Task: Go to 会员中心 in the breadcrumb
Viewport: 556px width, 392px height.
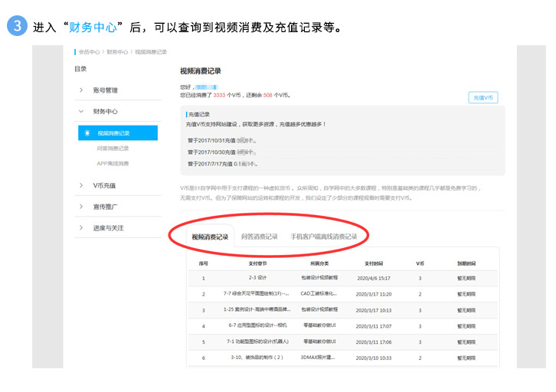Action: (x=89, y=52)
